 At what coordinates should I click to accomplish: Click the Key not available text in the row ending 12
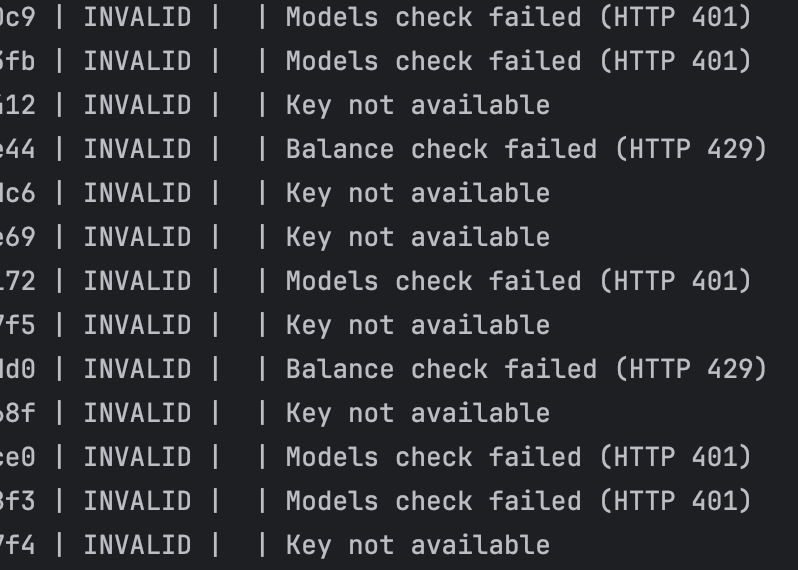point(418,105)
